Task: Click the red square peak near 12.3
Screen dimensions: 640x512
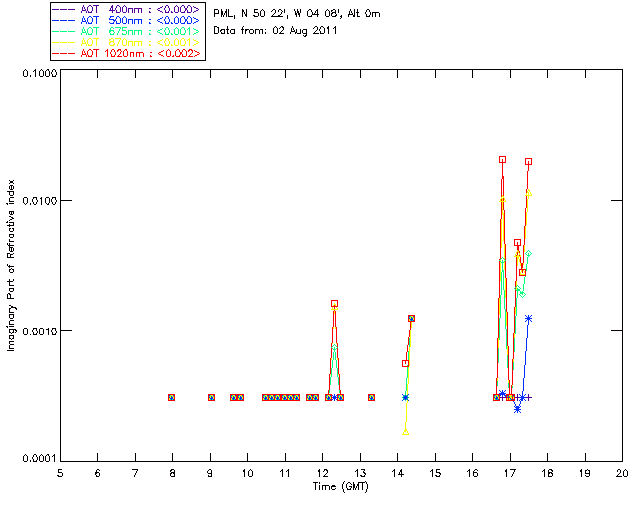Action: pos(335,303)
